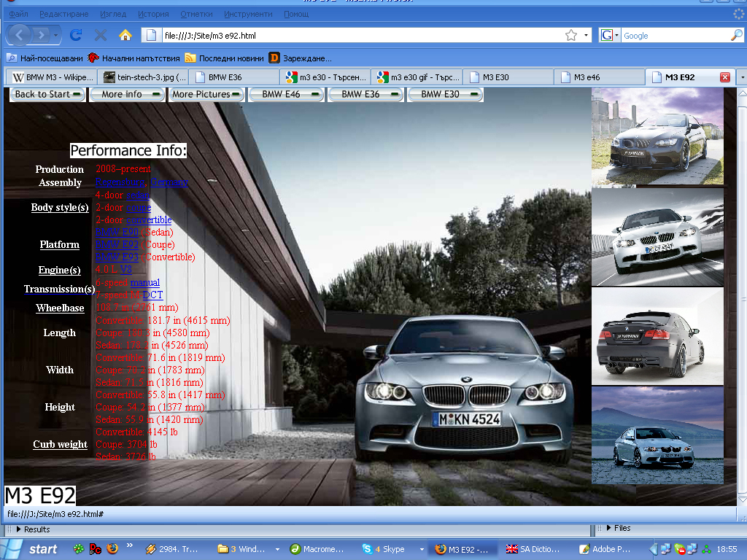Open the Curb weight link

click(x=60, y=444)
